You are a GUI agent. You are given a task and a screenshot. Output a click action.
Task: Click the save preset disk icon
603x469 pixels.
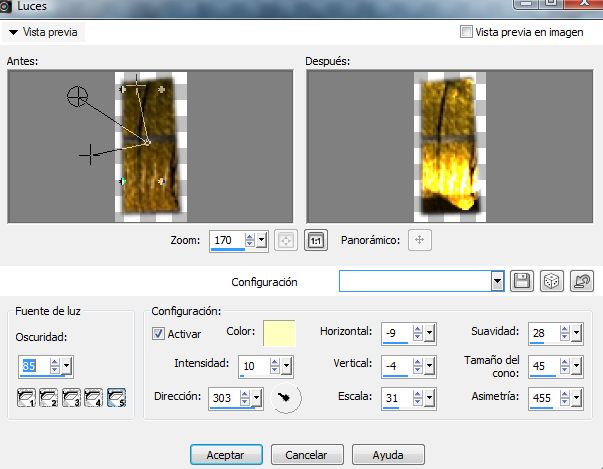click(521, 282)
